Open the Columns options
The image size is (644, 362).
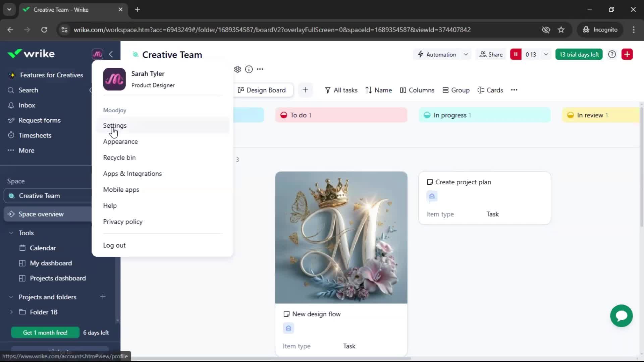[x=417, y=90]
